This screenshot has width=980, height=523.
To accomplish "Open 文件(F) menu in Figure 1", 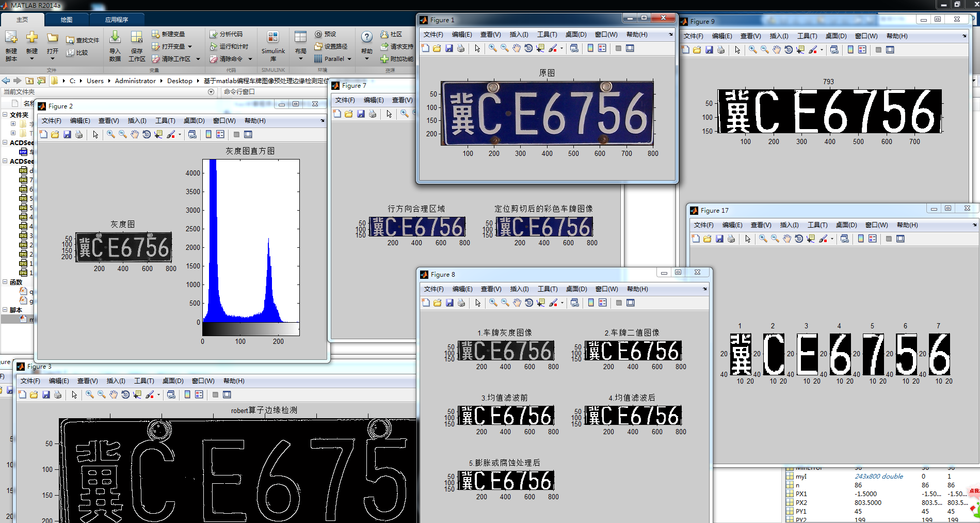I will pos(433,35).
